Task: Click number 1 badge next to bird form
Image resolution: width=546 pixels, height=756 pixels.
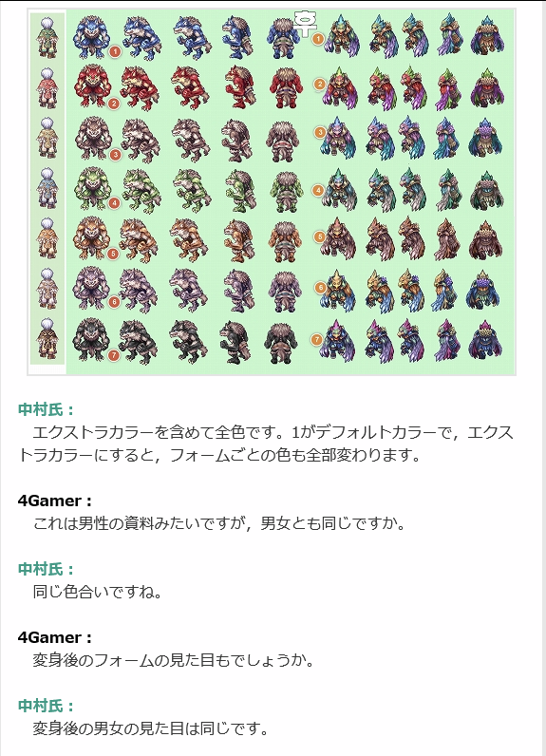Action: [318, 39]
